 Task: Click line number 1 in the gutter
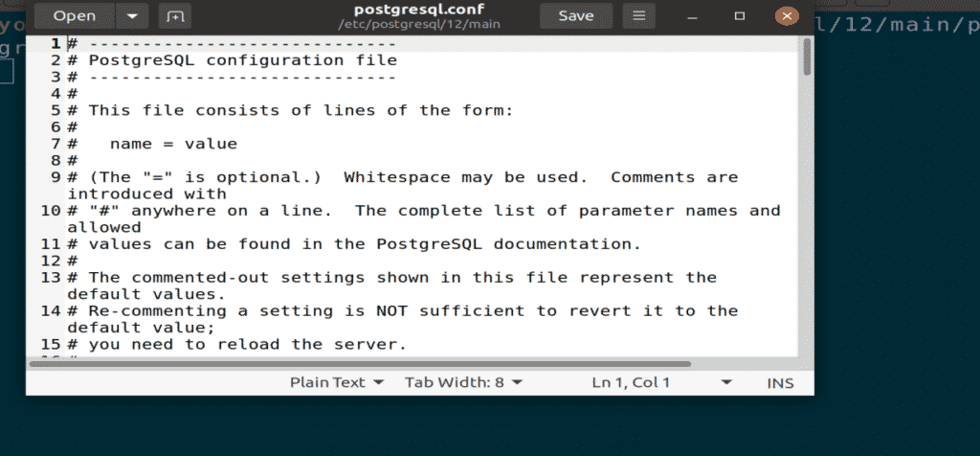56,44
